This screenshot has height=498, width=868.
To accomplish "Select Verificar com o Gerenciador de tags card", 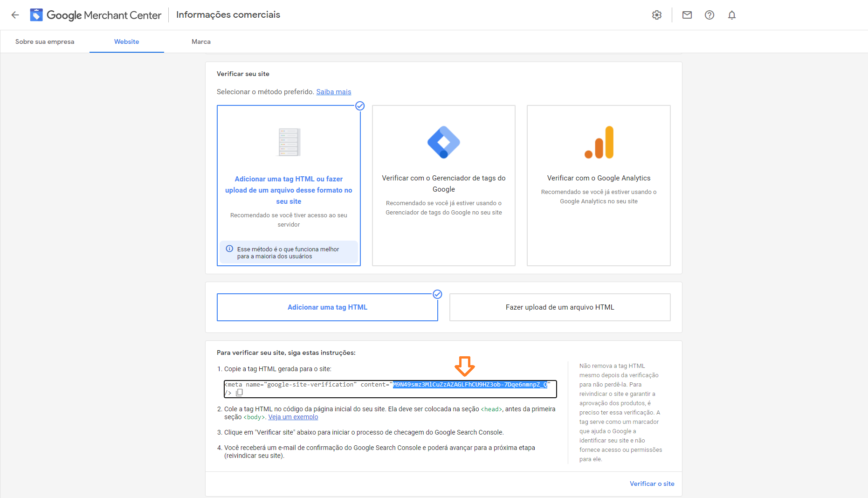I will (444, 186).
